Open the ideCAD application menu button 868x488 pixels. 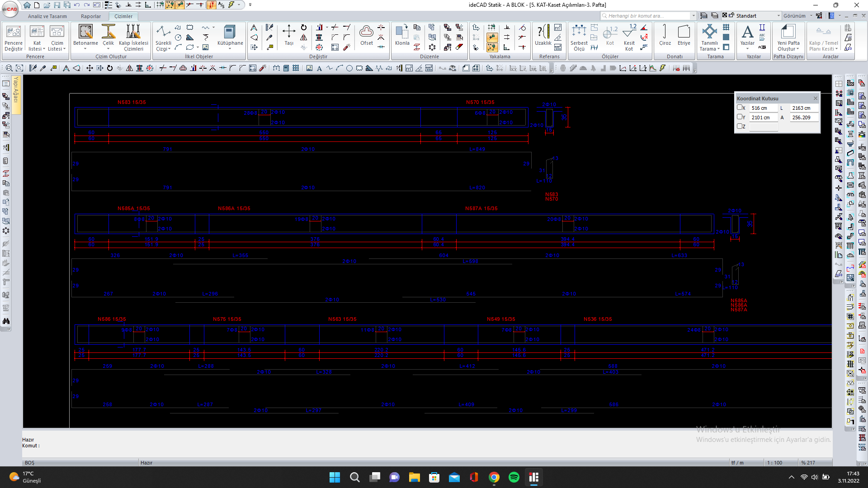[x=10, y=9]
